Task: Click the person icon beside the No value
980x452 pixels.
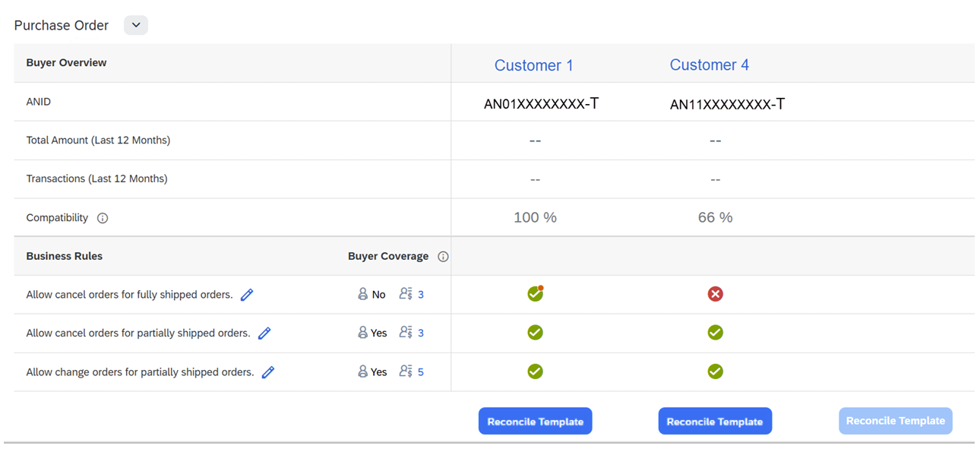Action: pos(362,293)
